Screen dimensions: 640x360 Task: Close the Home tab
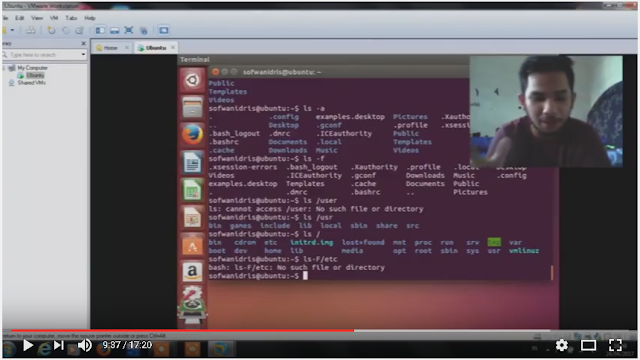(x=127, y=48)
